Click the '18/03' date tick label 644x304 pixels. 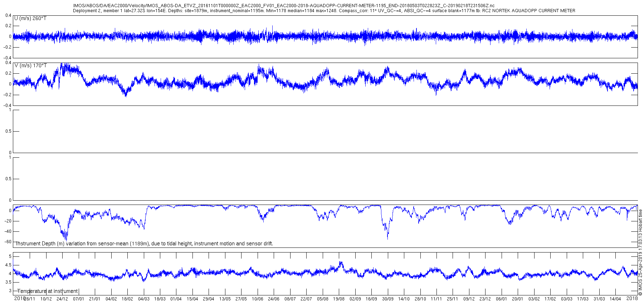160,299
